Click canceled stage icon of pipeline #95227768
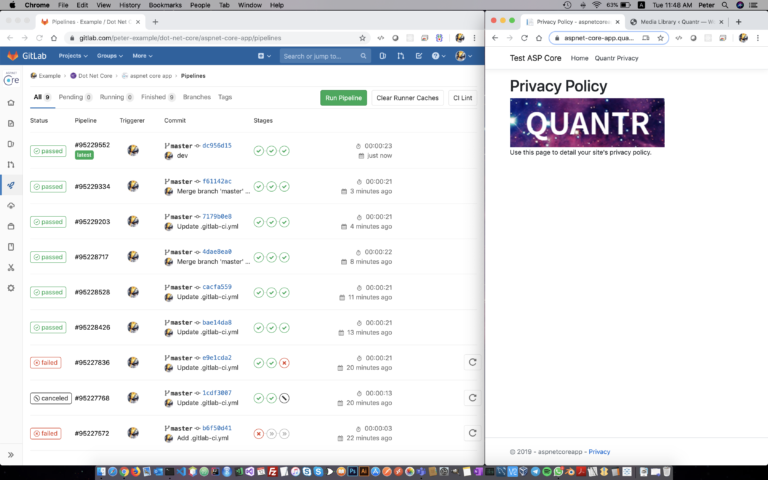This screenshot has height=480, width=768. coord(284,398)
